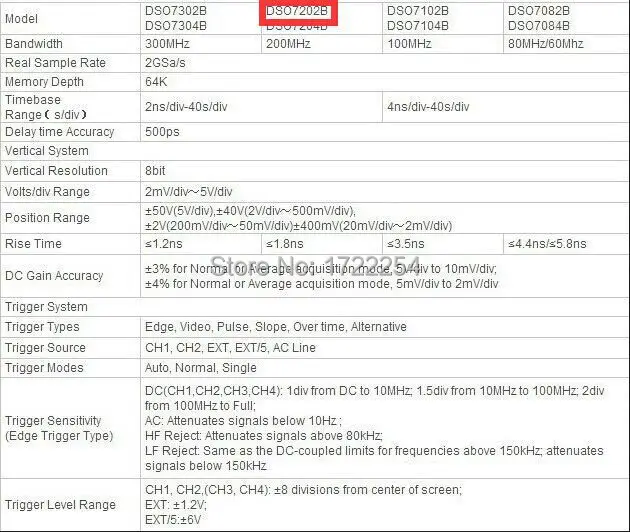Click the CH1, CH2, EXT trigger source text
This screenshot has width=630, height=532.
(230, 348)
